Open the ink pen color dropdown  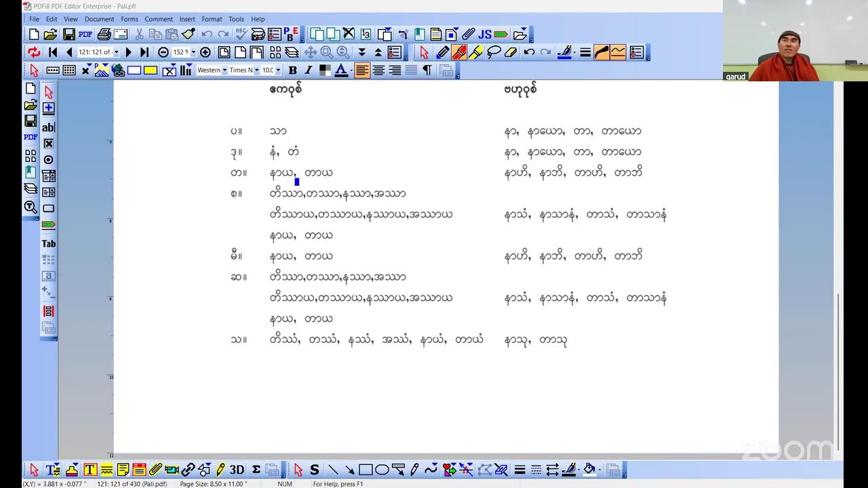[575, 52]
